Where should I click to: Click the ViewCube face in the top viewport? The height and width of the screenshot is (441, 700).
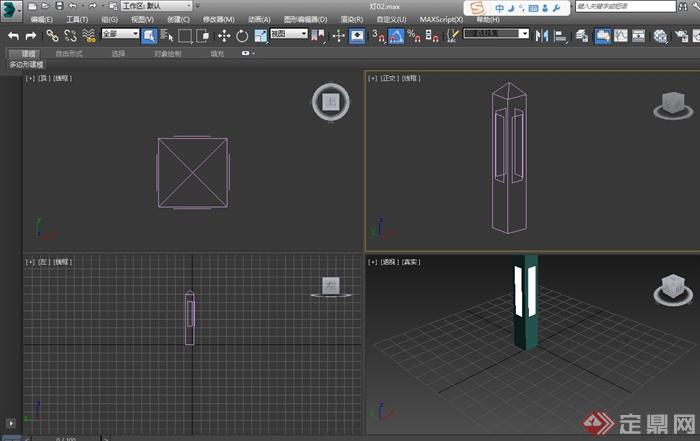click(331, 102)
